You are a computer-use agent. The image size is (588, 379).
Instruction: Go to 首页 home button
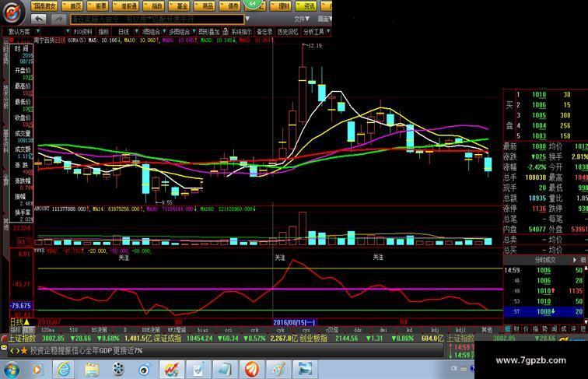pyautogui.click(x=72, y=6)
